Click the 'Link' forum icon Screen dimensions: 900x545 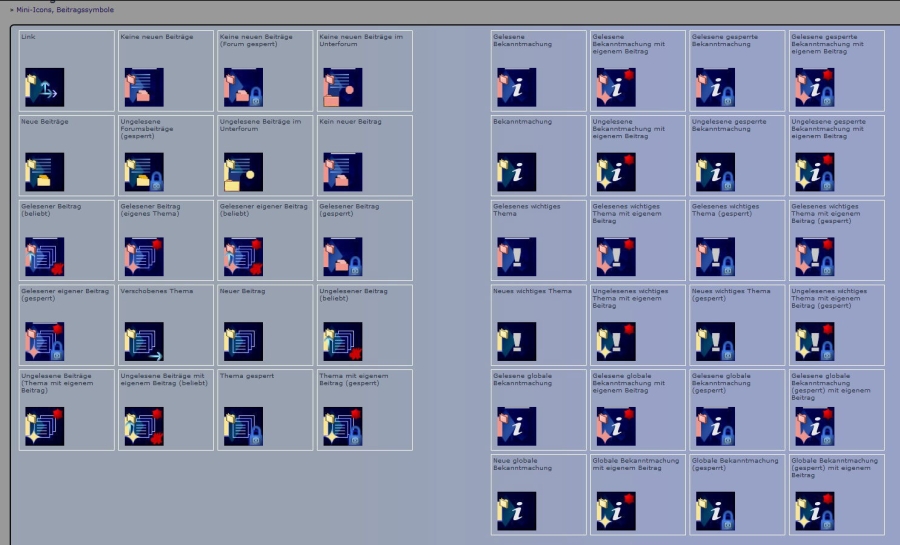pos(44,87)
